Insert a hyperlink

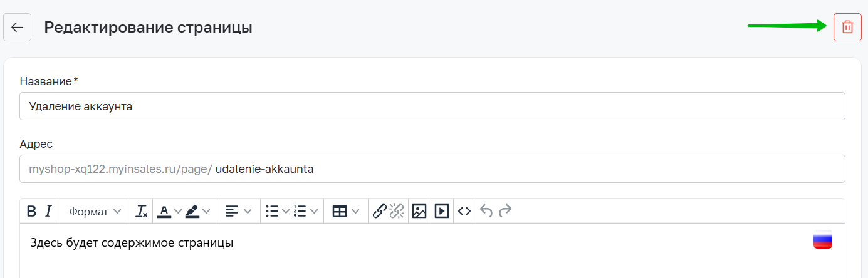[379, 211]
